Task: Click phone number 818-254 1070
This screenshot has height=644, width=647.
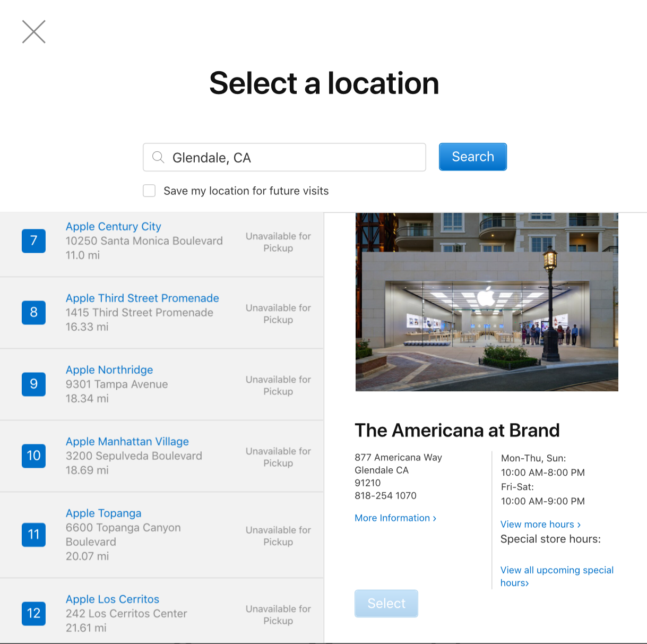Action: [x=385, y=496]
